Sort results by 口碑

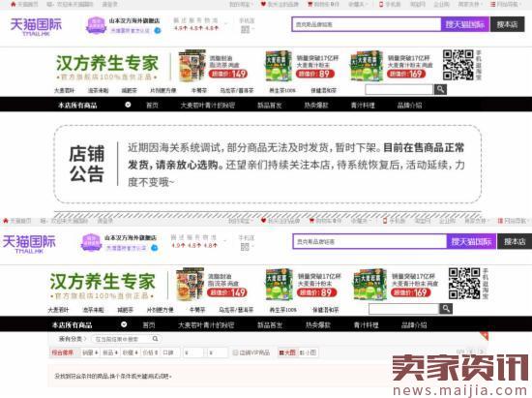click(x=168, y=352)
